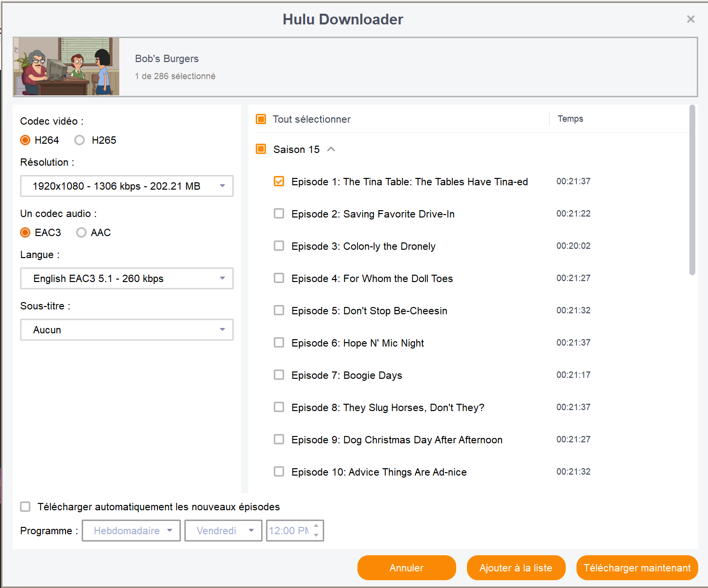Click the Episode 7: Boogie Days title
The width and height of the screenshot is (708, 588).
coord(347,375)
